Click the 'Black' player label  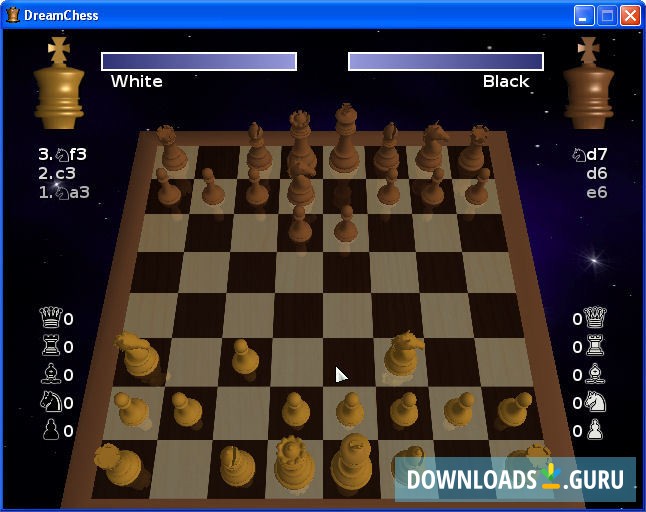[x=506, y=81]
